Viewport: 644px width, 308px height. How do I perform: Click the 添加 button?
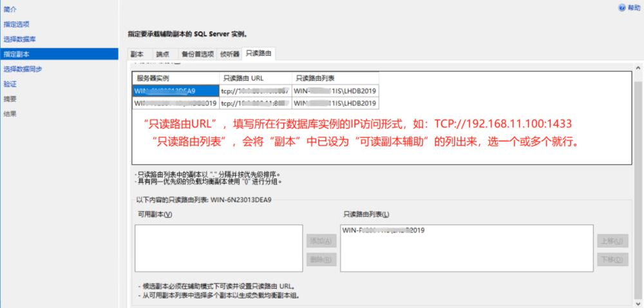[x=321, y=240]
